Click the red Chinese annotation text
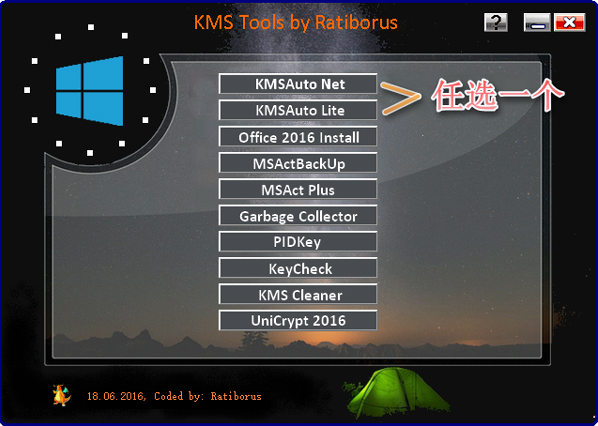598x426 pixels. [x=497, y=95]
